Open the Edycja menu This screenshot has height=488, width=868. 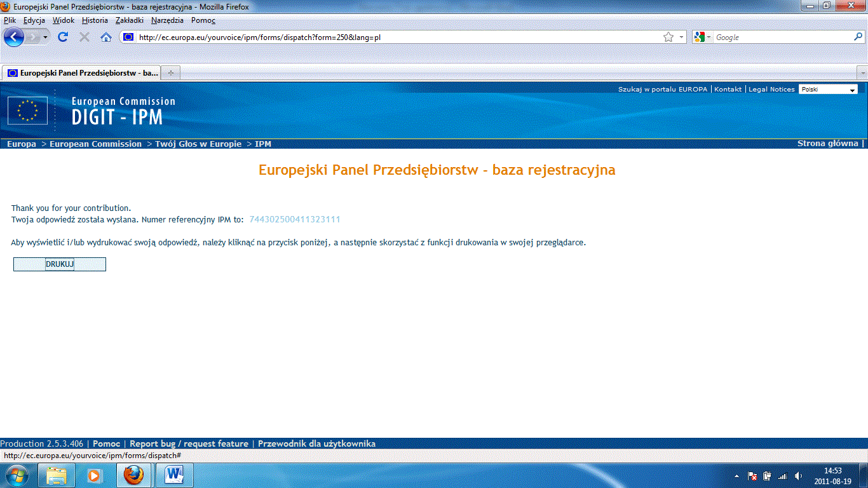(34, 20)
